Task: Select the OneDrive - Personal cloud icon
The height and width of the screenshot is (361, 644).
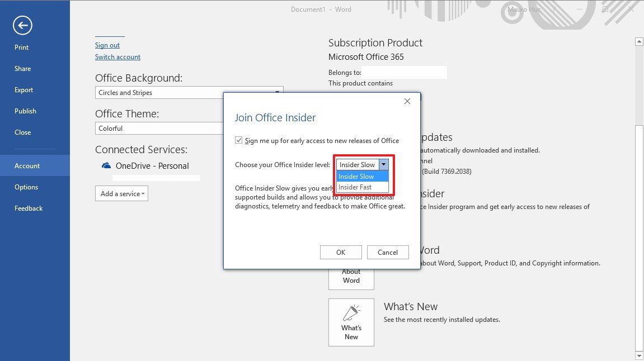Action: point(106,165)
